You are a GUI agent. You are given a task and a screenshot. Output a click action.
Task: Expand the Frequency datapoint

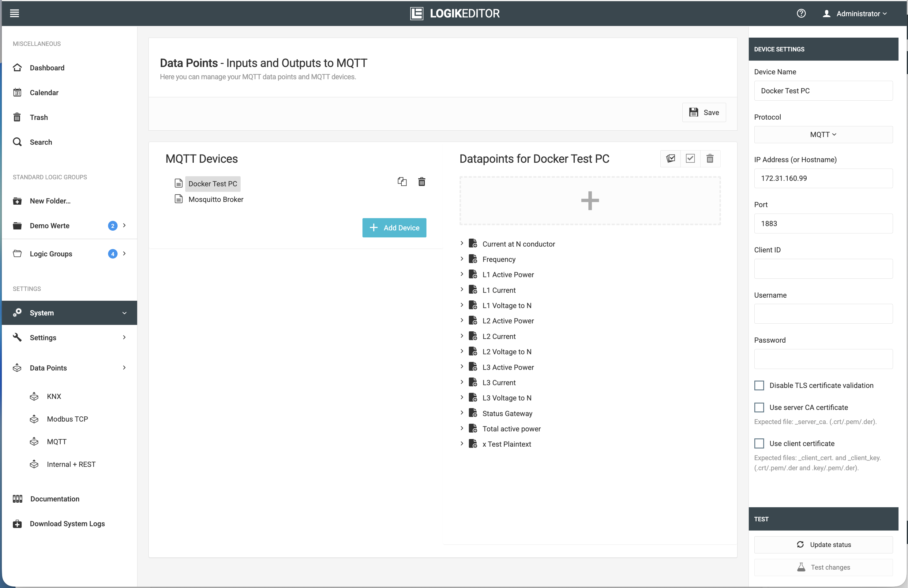[462, 259]
